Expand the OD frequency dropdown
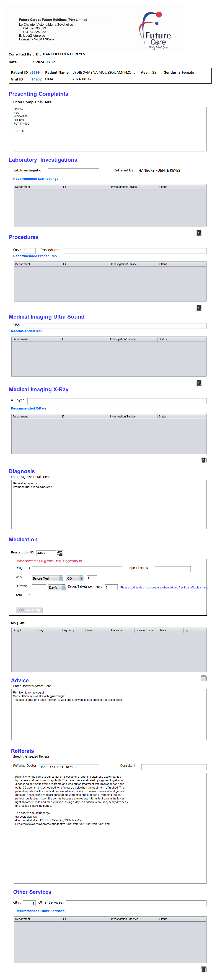Viewport: 212px width, 980px height. pos(74,578)
